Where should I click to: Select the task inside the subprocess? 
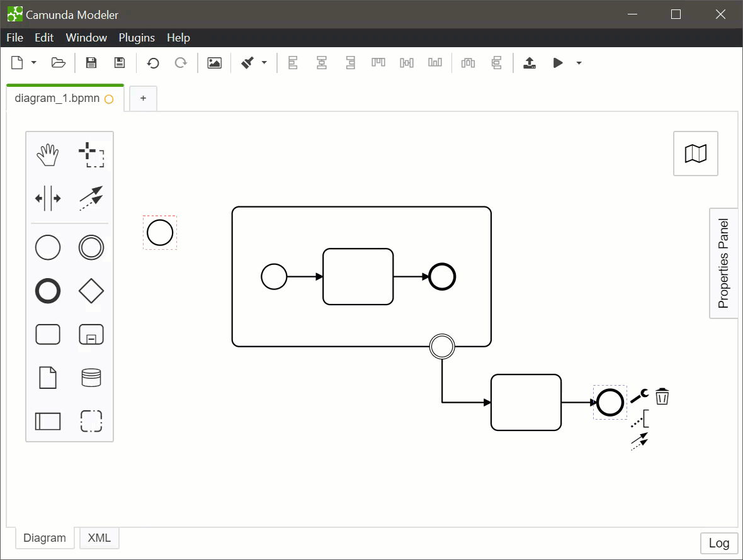tap(358, 276)
